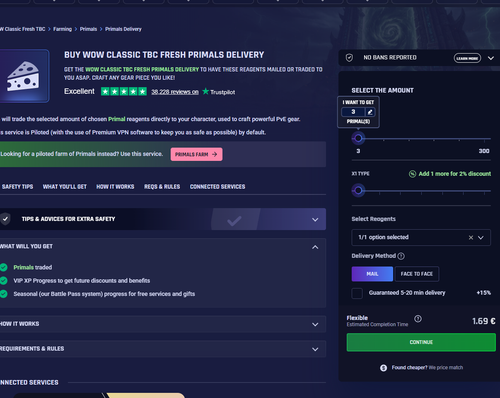The height and width of the screenshot is (398, 500).
Task: Open the Reqs & Rules tab
Action: (162, 187)
